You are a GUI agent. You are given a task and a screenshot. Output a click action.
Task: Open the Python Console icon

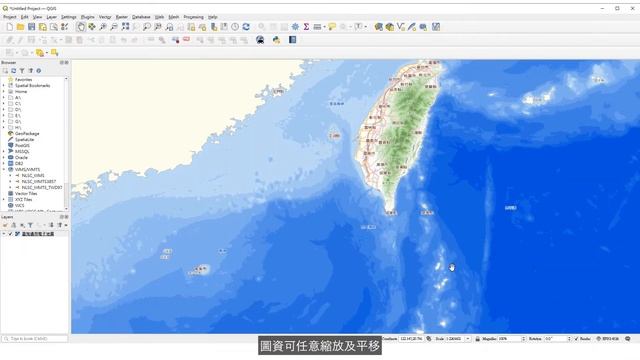pos(276,40)
